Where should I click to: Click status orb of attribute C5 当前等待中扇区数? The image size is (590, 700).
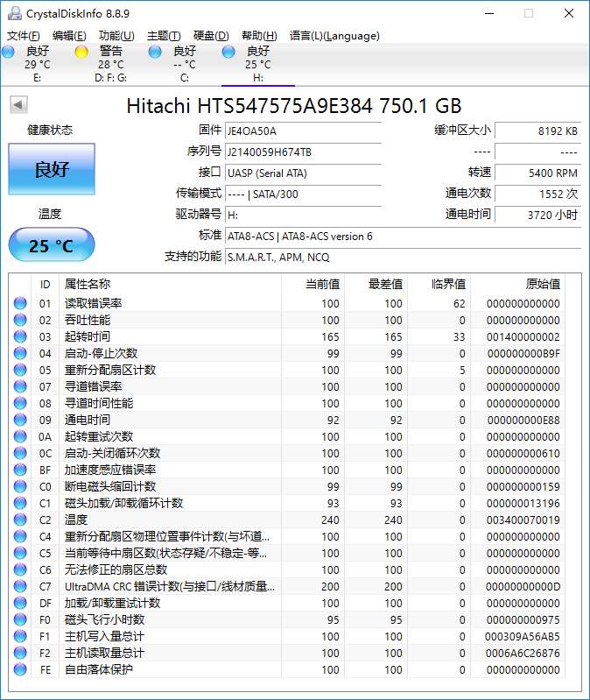(20, 553)
